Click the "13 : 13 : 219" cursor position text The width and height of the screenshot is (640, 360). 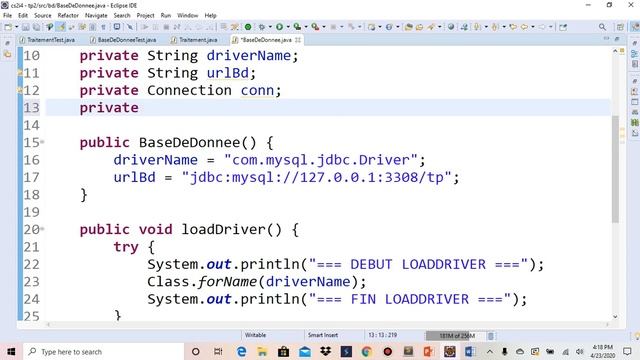click(x=382, y=335)
